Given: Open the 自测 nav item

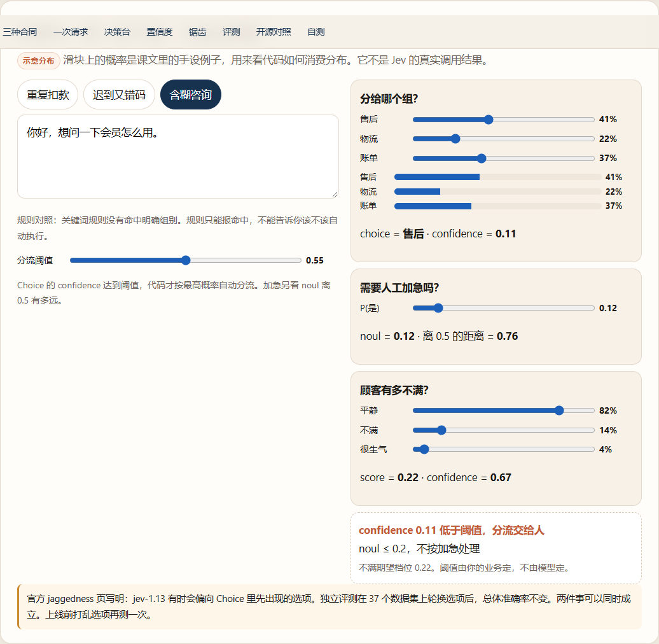Looking at the screenshot, I should tap(316, 32).
